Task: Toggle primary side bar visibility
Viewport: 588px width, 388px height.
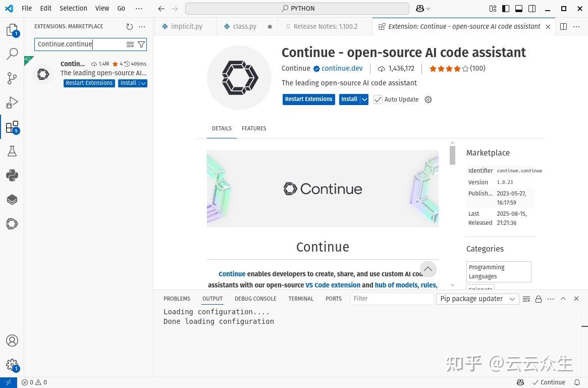Action: click(506, 9)
